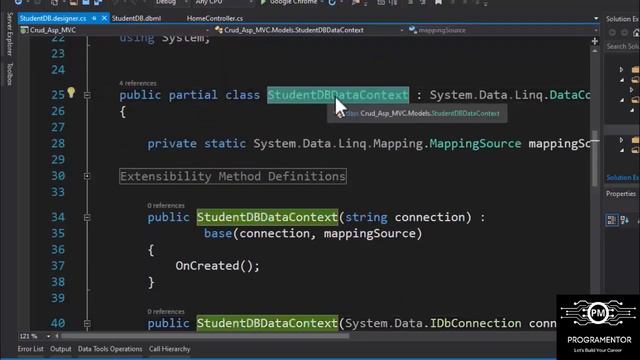Click string keyword on line 34

[x=366, y=217]
